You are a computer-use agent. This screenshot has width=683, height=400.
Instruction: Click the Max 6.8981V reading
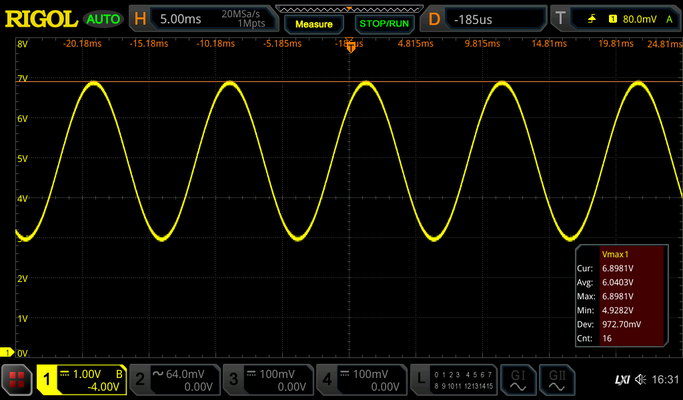(618, 296)
